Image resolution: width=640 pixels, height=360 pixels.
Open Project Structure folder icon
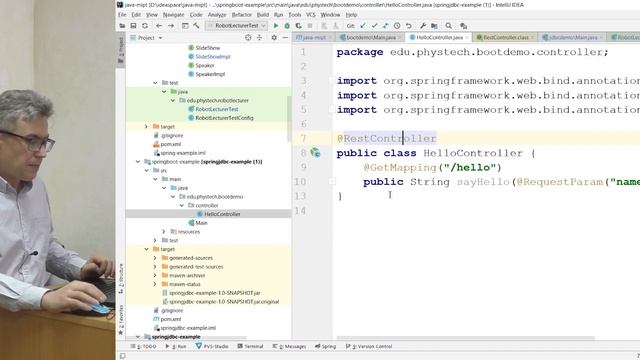pos(434,26)
